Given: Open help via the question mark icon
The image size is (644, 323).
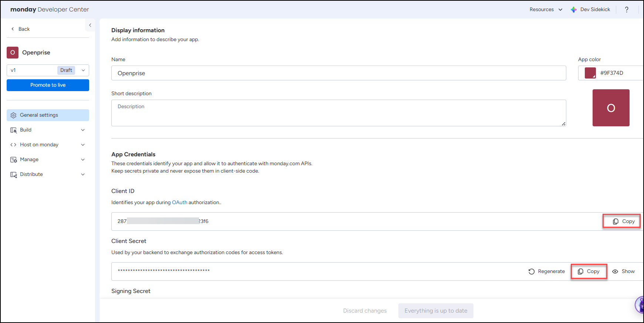Looking at the screenshot, I should pyautogui.click(x=626, y=10).
